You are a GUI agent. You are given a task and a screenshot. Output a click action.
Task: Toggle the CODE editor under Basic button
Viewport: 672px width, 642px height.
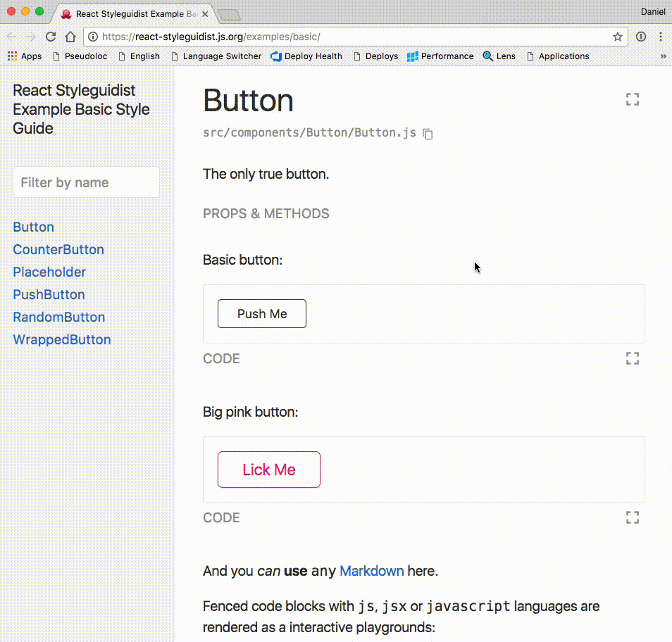(x=221, y=358)
